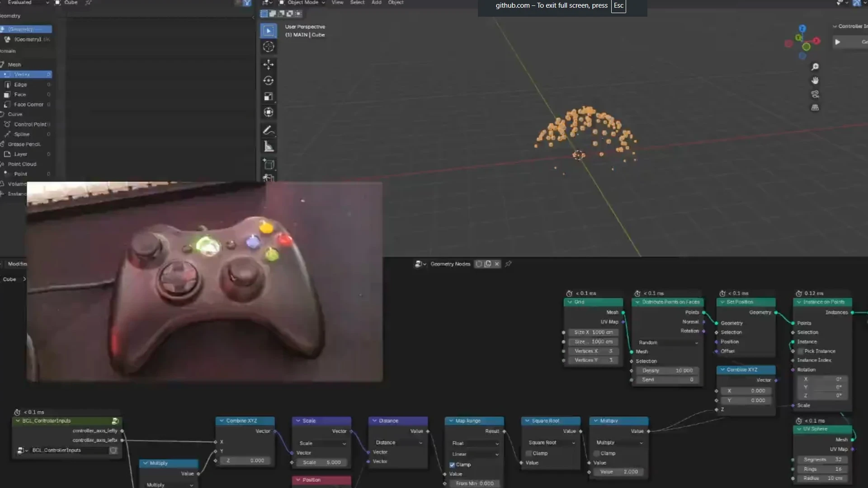Viewport: 868px width, 488px height.
Task: Click the pin icon in Geometry Nodes header
Action: 508,264
